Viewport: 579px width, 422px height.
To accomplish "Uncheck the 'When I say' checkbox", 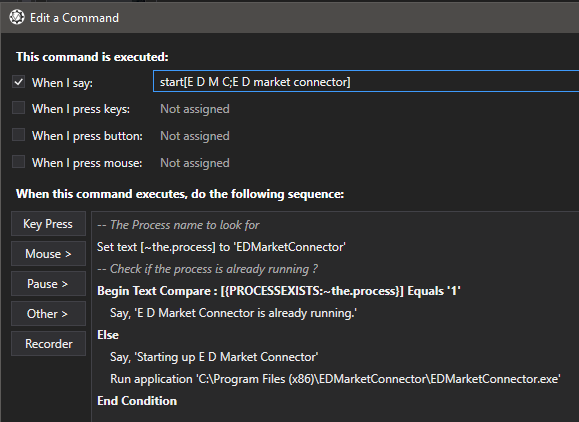I will (18, 82).
